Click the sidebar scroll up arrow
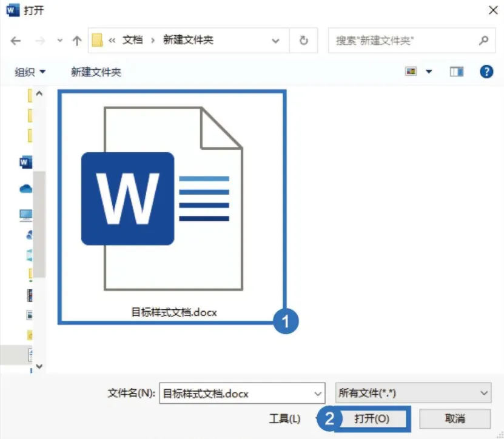This screenshot has width=504, height=439. tap(39, 93)
